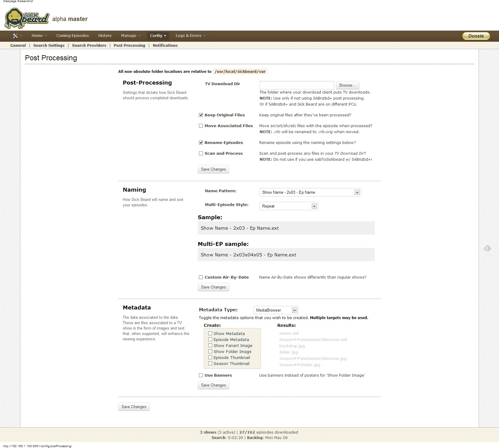Image resolution: width=499 pixels, height=448 pixels.
Task: Save Changes in Naming section
Action: [213, 287]
